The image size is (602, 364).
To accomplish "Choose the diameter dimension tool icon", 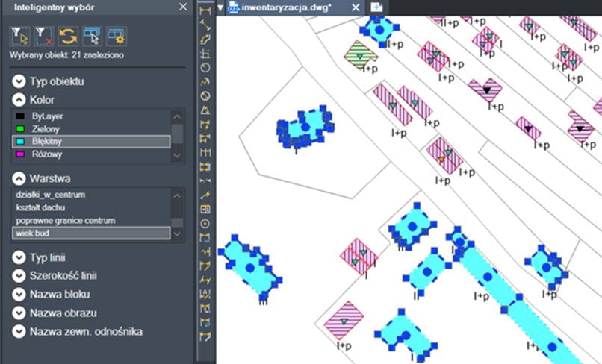I will pyautogui.click(x=205, y=95).
